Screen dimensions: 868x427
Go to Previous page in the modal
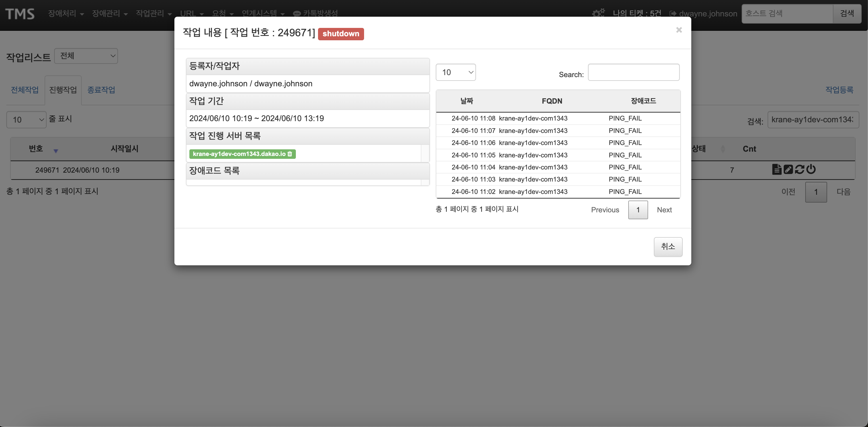point(605,210)
